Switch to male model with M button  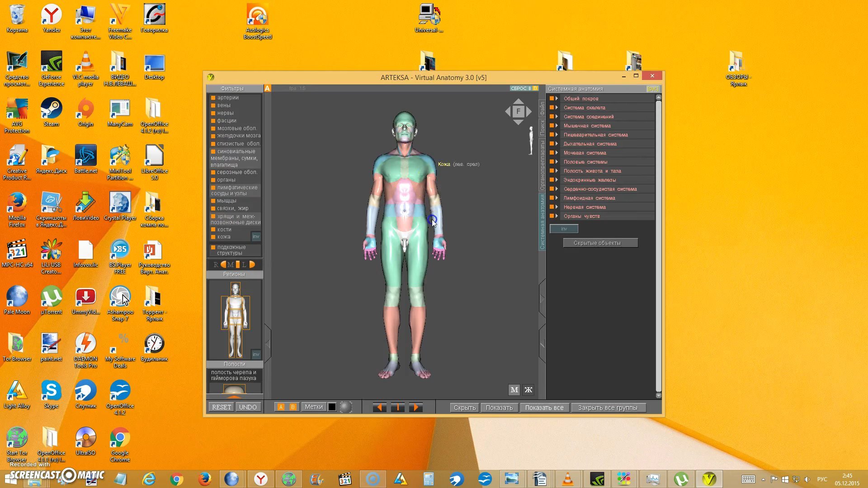(514, 389)
